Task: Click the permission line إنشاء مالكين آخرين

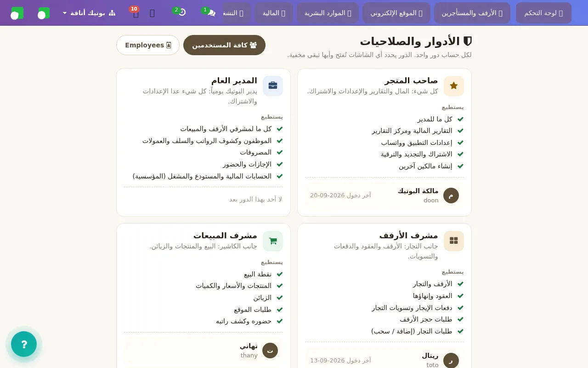Action: point(425,166)
